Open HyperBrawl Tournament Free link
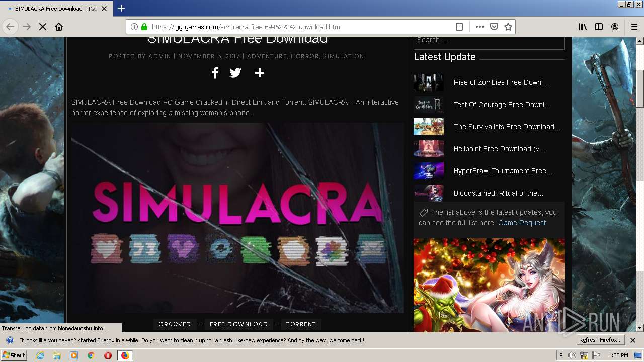Screen dimensions: 644x362 (x=503, y=171)
